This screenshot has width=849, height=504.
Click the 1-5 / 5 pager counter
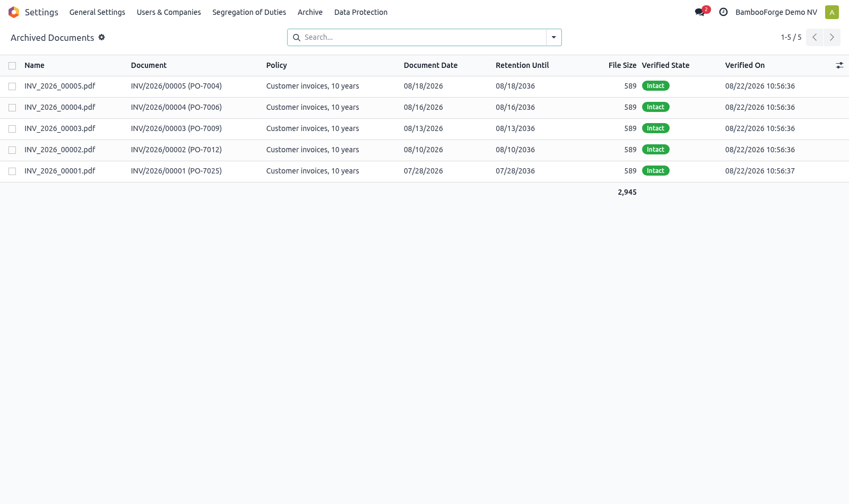(x=791, y=37)
